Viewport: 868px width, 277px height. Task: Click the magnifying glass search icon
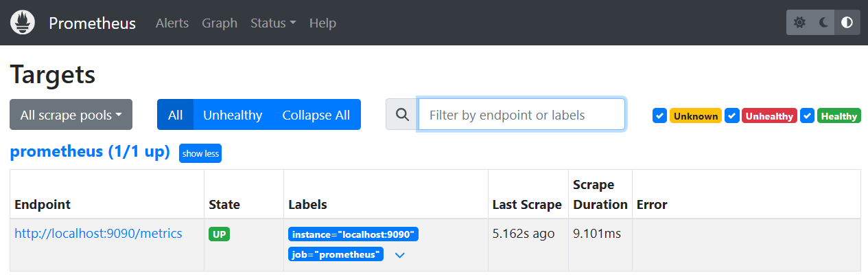(402, 114)
